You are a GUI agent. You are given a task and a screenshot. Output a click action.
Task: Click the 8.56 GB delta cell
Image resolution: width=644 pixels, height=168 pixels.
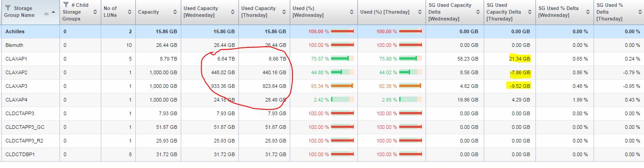[x=469, y=73]
